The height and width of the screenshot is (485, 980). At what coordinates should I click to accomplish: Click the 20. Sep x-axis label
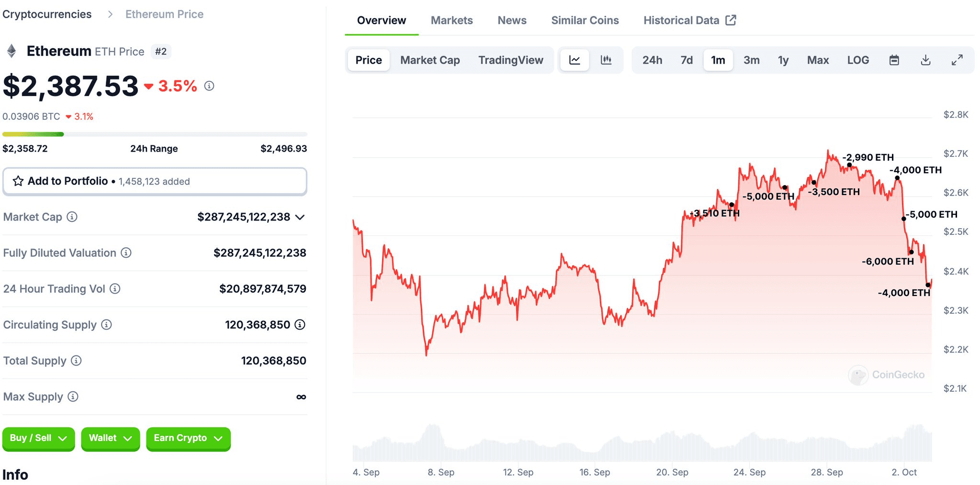(x=672, y=472)
